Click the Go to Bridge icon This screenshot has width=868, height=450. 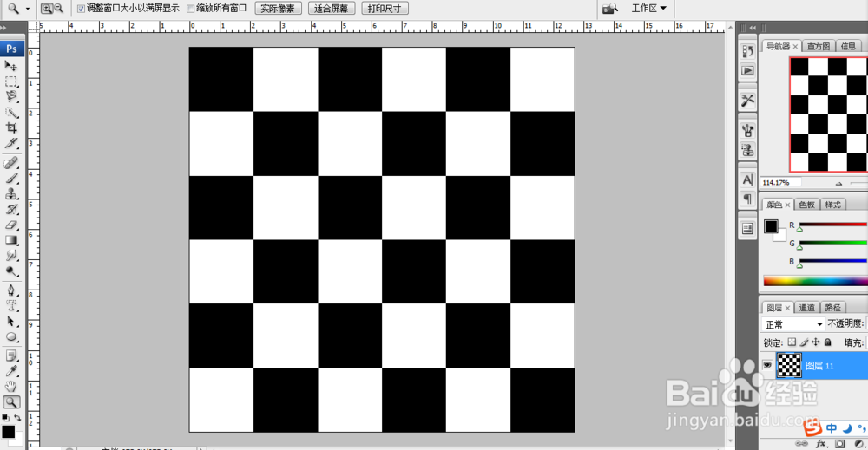tap(610, 9)
